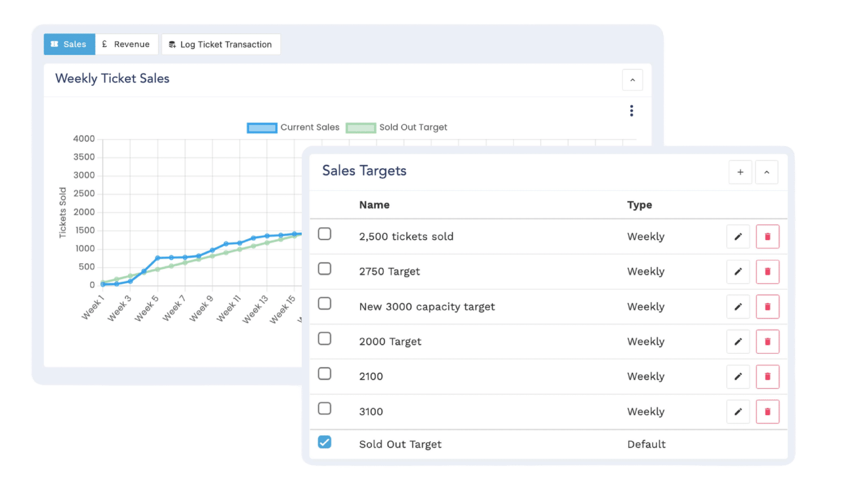The width and height of the screenshot is (868, 488).
Task: Click the pound sign icon beside Revenue
Action: pyautogui.click(x=105, y=43)
